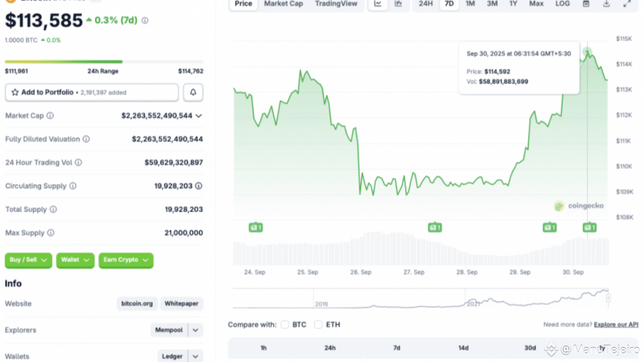Expand chart to fullscreen

click(x=626, y=4)
